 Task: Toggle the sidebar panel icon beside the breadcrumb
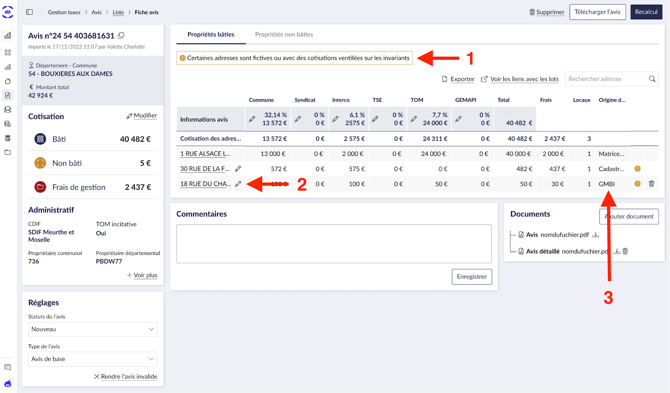[x=29, y=12]
